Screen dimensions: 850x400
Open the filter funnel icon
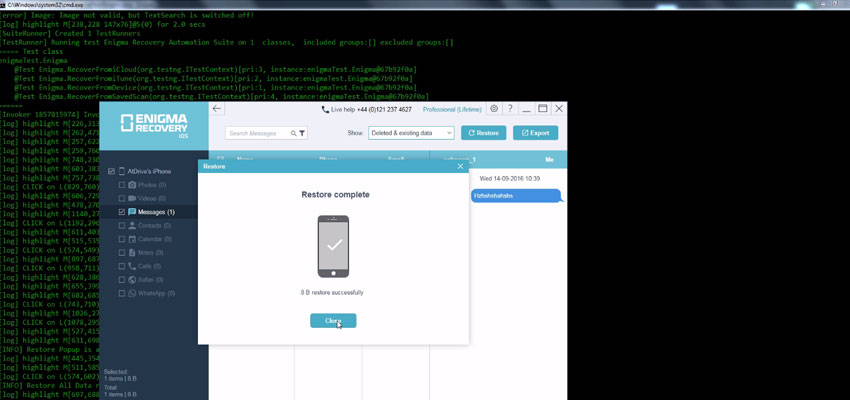click(x=302, y=133)
